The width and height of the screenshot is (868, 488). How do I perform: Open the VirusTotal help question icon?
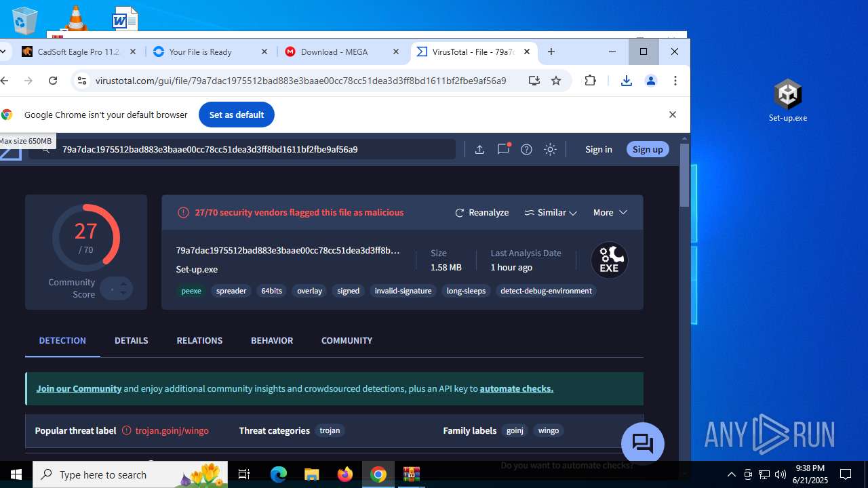click(526, 149)
